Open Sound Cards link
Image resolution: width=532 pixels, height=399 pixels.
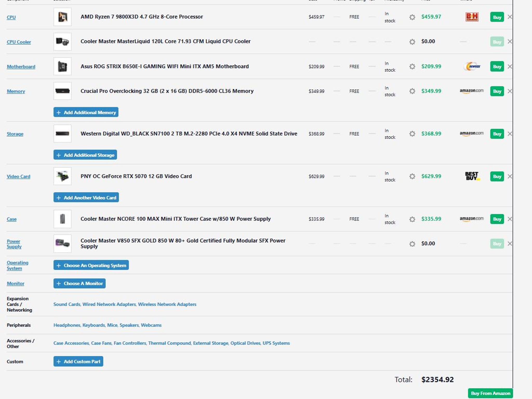[x=67, y=304]
